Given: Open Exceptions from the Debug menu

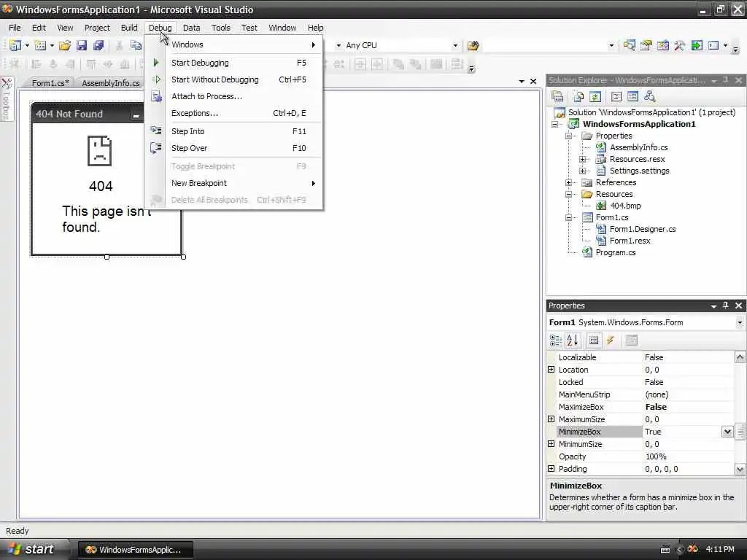Looking at the screenshot, I should [x=233, y=113].
